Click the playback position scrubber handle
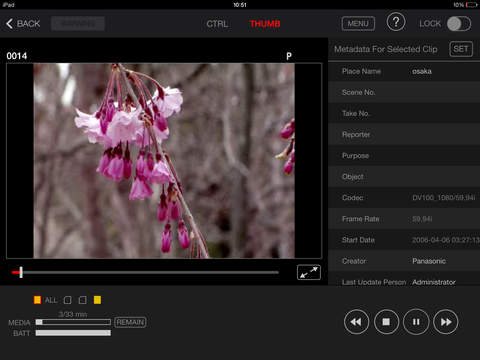The height and width of the screenshot is (360, 480). [x=21, y=272]
